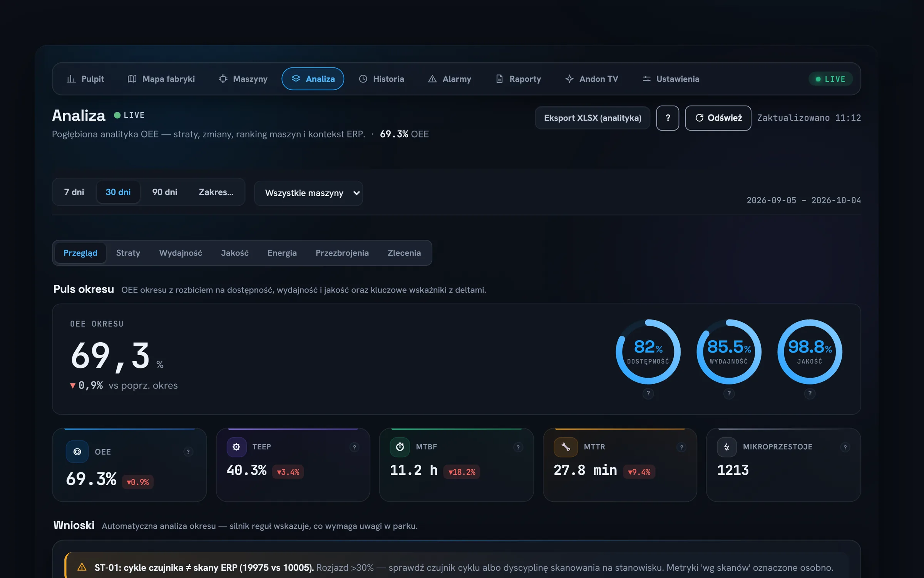The image size is (924, 578).
Task: Open help on the TEEP card
Action: click(x=355, y=447)
